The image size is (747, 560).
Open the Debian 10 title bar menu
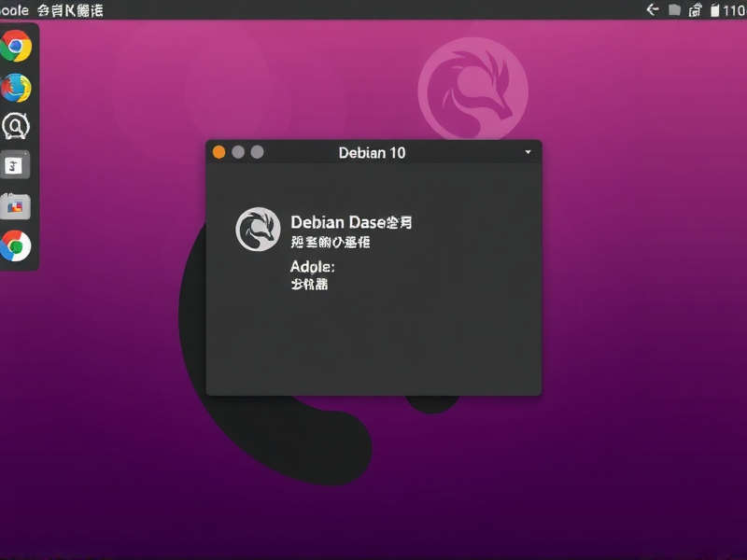coord(373,152)
